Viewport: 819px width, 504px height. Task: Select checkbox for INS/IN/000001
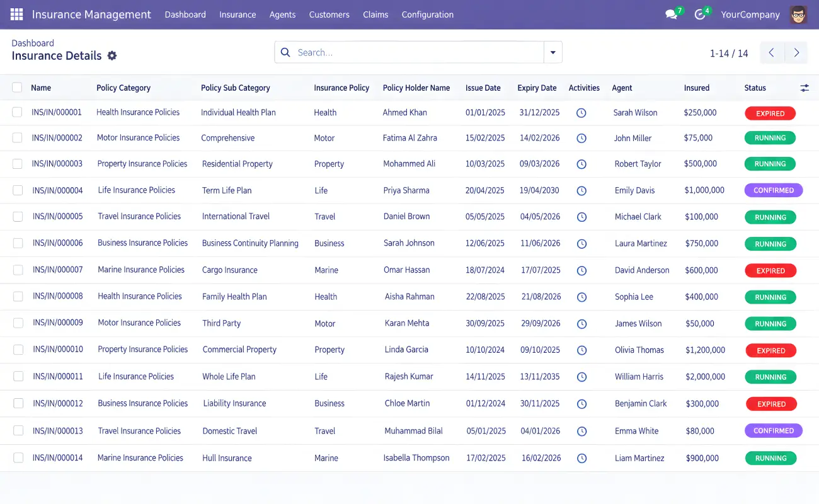(x=17, y=112)
